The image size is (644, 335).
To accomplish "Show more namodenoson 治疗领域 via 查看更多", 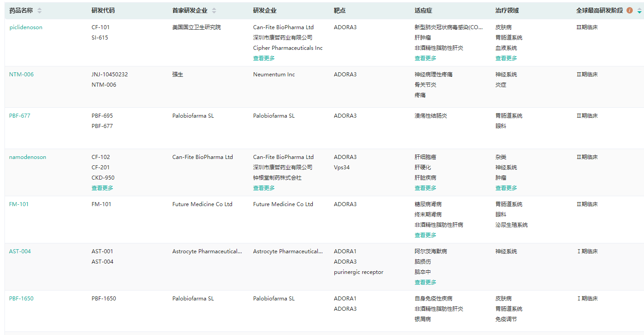I will pos(506,188).
